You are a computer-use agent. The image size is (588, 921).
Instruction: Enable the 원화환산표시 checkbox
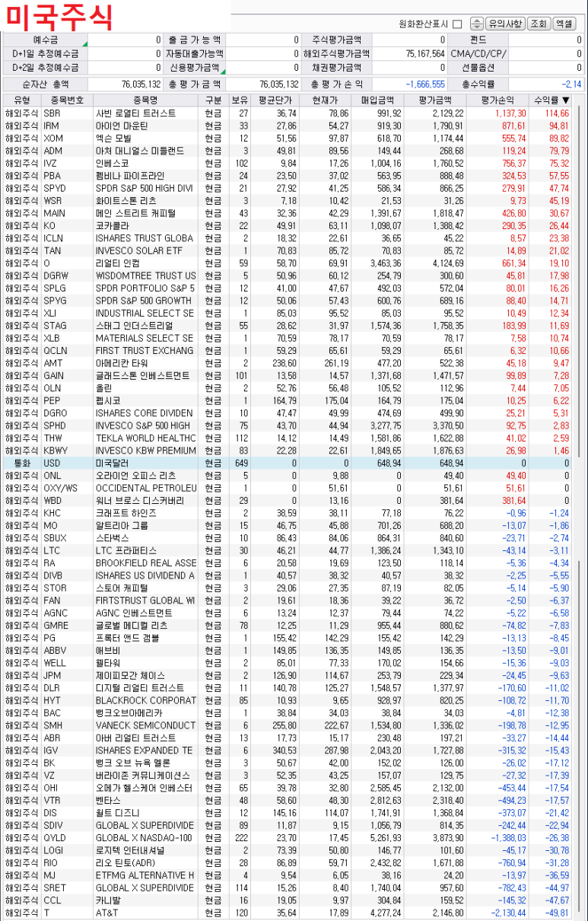(x=457, y=24)
